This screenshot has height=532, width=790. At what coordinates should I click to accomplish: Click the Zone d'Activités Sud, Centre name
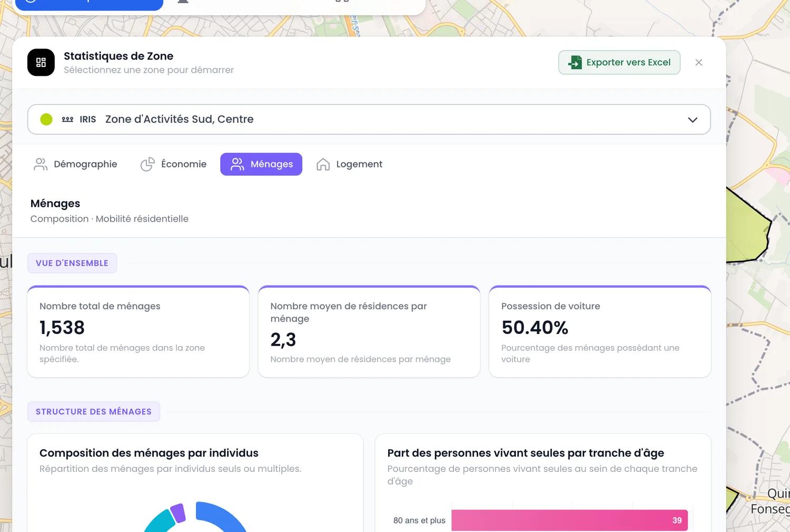tap(180, 120)
